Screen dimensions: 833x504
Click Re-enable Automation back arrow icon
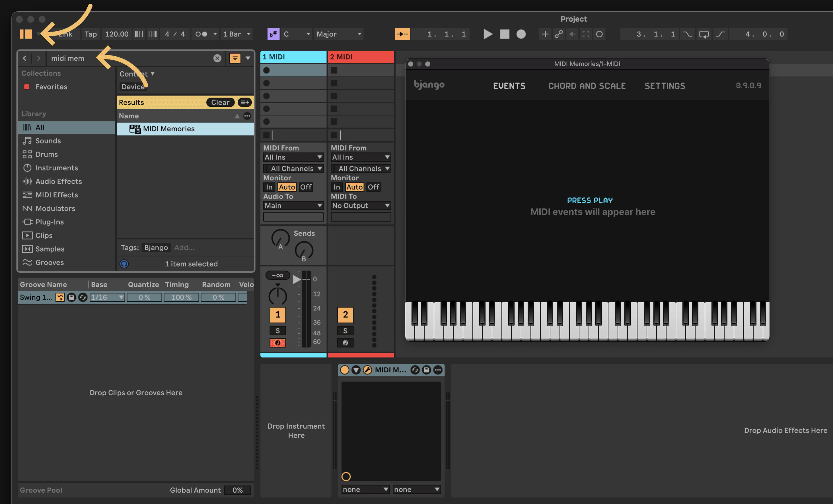[x=572, y=34]
